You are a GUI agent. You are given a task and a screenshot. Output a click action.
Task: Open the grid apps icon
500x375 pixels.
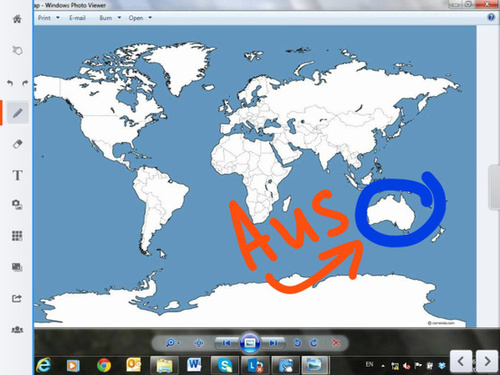[17, 236]
